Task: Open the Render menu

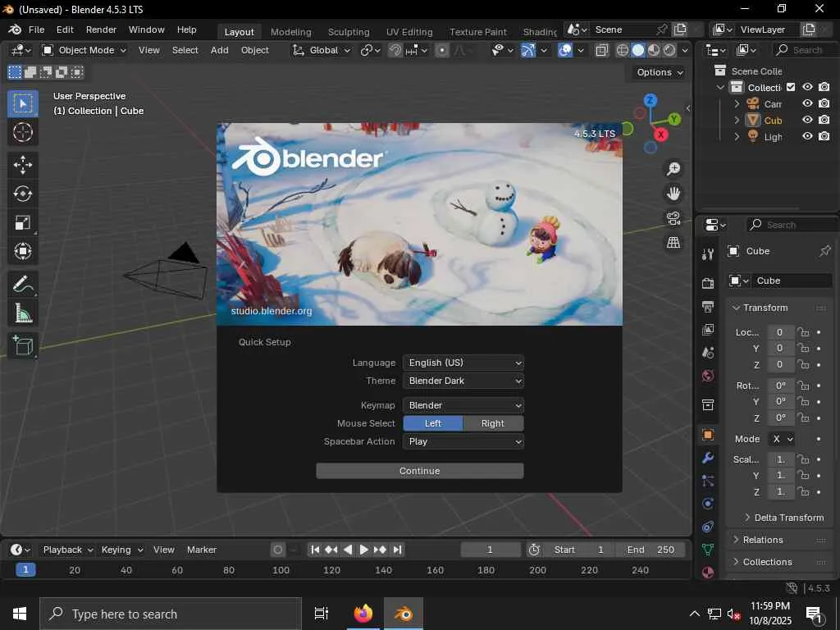Action: (101, 30)
